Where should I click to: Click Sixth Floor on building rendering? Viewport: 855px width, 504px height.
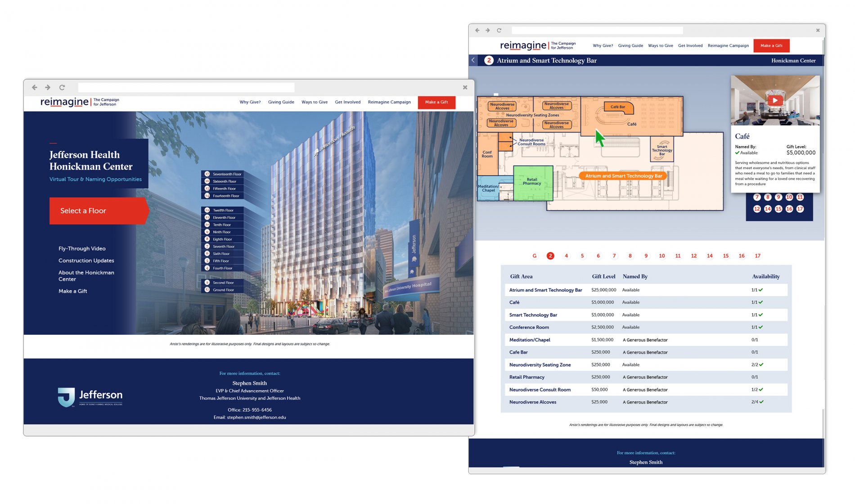pyautogui.click(x=223, y=253)
